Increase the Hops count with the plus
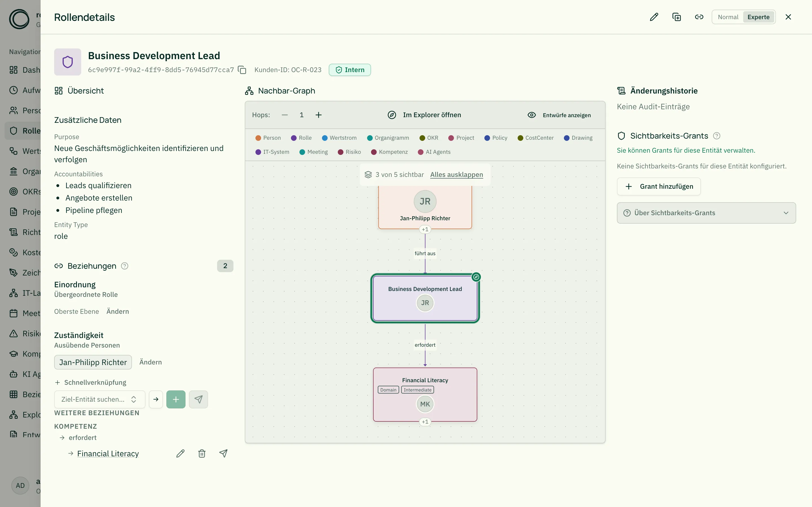 pyautogui.click(x=318, y=115)
